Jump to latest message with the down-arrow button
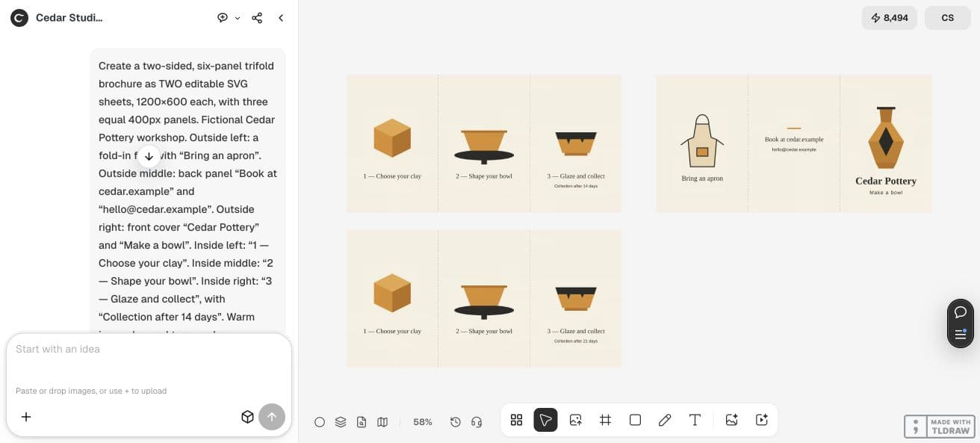 tap(149, 156)
